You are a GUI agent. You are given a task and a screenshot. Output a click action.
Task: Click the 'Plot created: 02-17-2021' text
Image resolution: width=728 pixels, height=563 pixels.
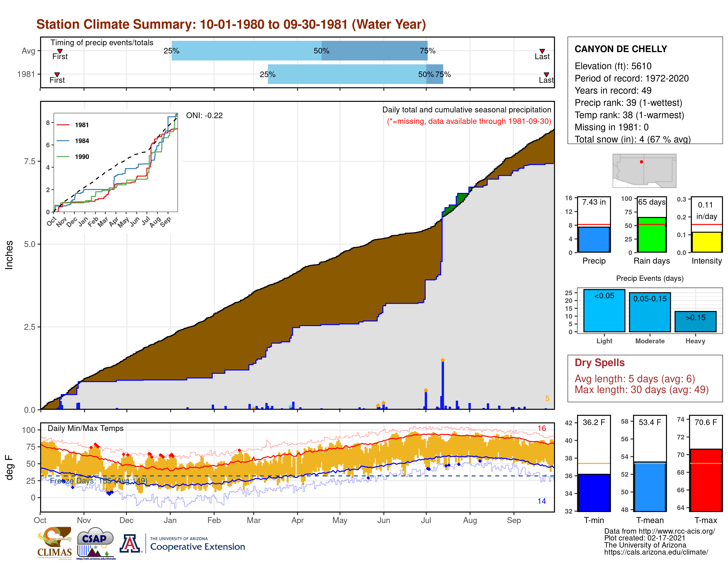[x=645, y=538]
